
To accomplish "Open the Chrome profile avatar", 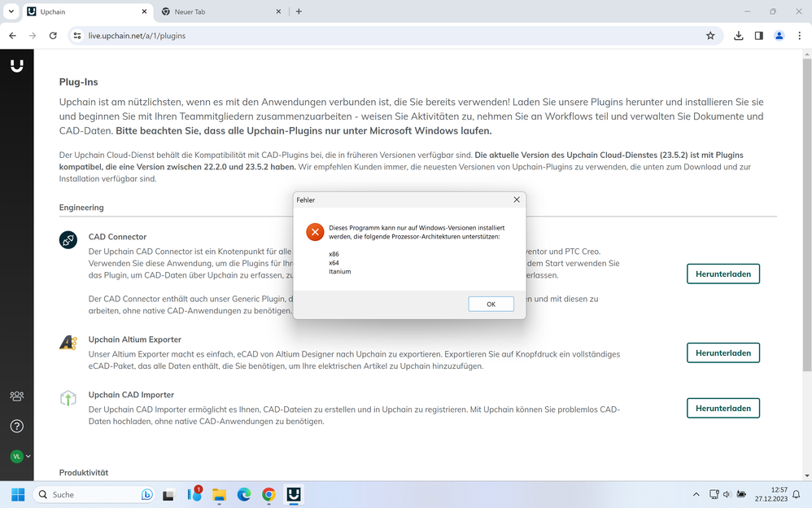I will [x=779, y=36].
